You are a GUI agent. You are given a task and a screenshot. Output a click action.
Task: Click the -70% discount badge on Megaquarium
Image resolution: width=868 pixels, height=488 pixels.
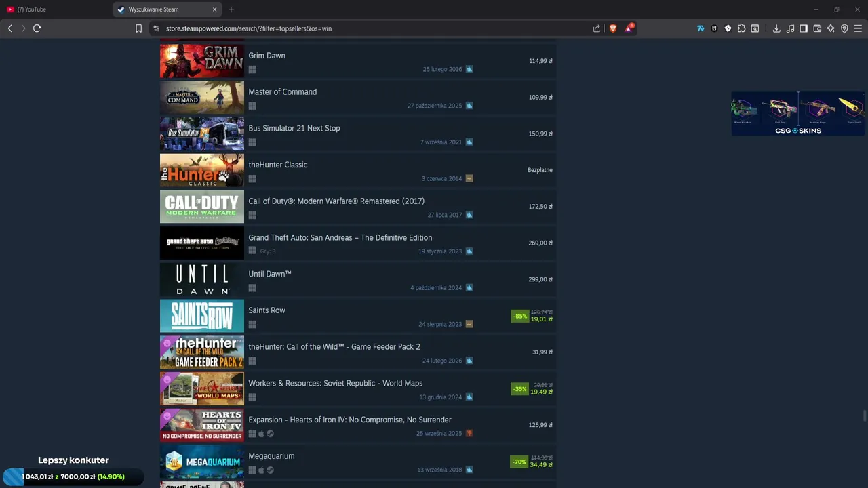point(519,462)
